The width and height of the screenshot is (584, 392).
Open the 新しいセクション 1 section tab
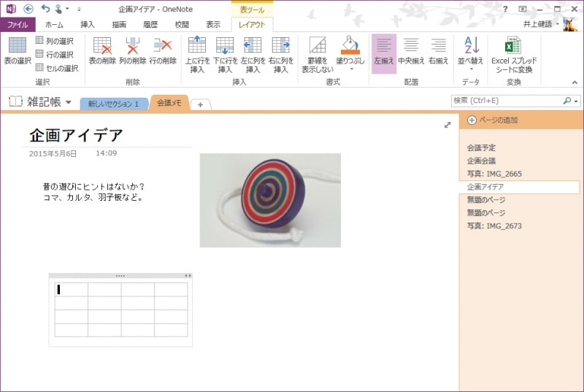coord(113,104)
